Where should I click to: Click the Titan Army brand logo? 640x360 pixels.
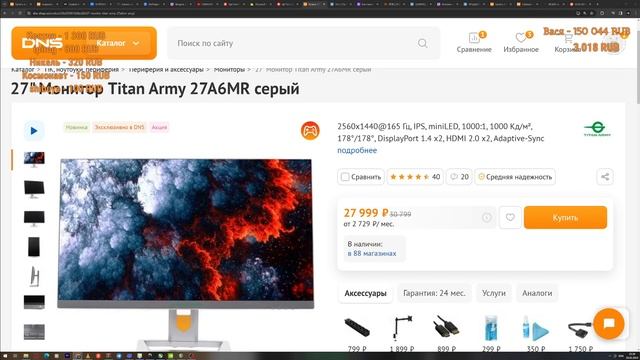[597, 129]
